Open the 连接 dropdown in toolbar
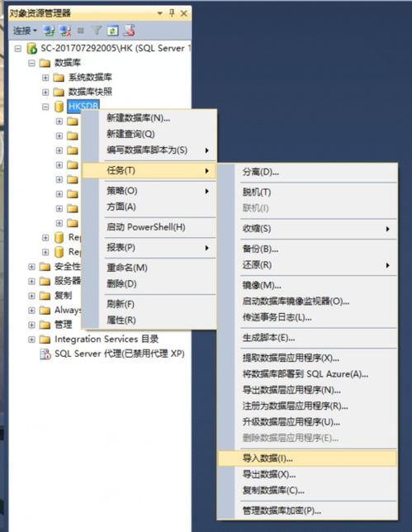The image size is (412, 532). (25, 31)
